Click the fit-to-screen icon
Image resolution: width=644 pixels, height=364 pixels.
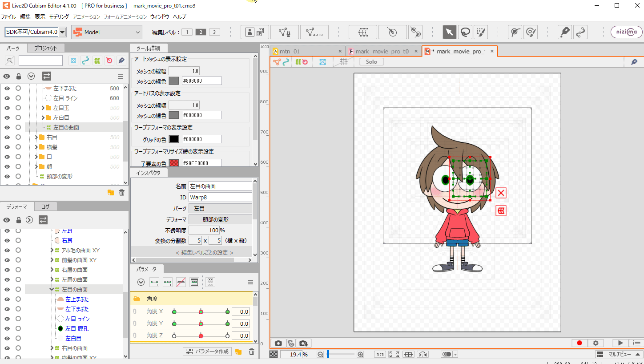pos(394,354)
